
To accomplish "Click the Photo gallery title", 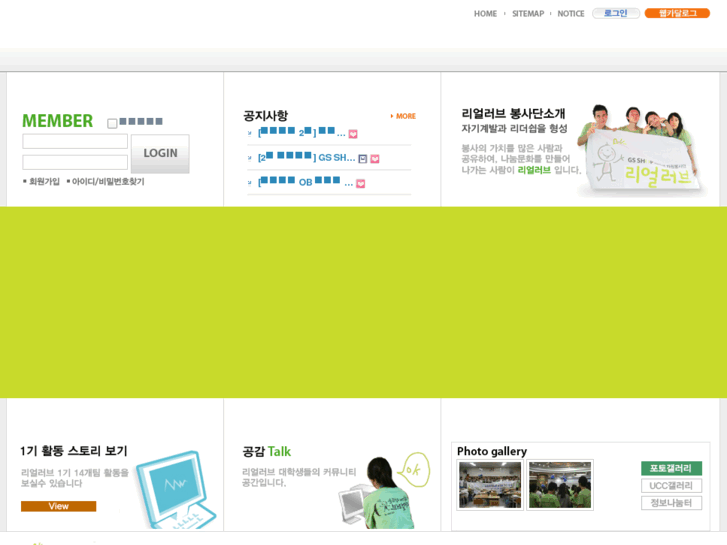I will click(x=492, y=451).
